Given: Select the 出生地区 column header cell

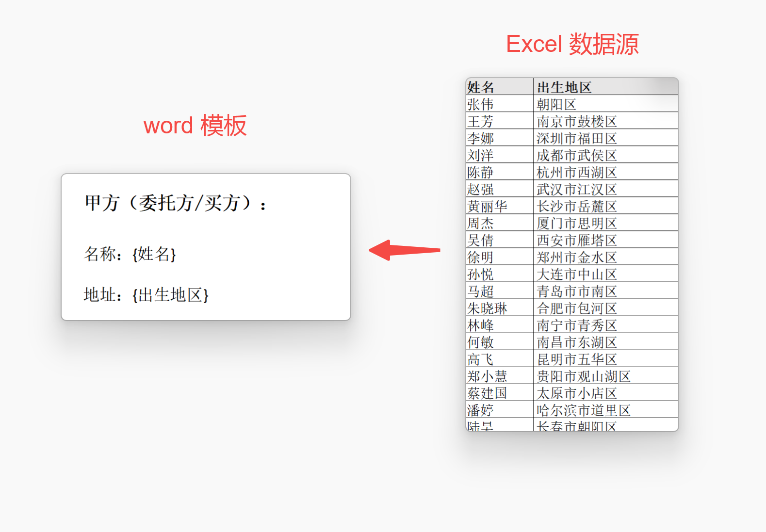Looking at the screenshot, I should [x=605, y=87].
